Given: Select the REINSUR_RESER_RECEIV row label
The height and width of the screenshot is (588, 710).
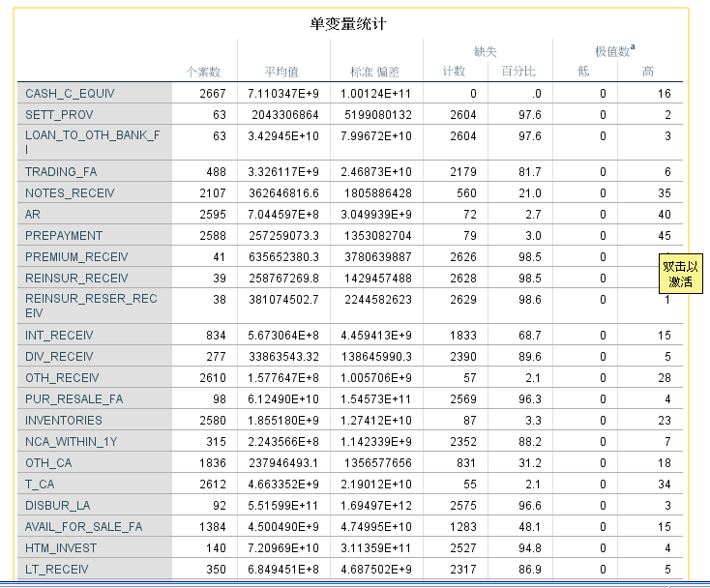Looking at the screenshot, I should point(91,306).
